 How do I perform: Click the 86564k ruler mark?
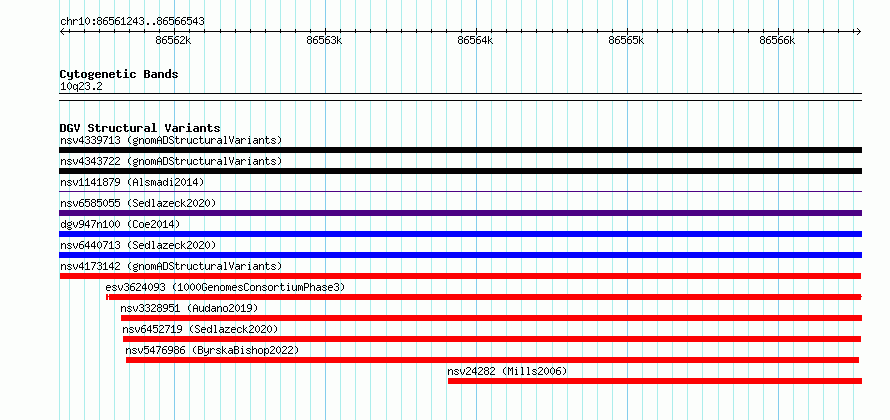coord(475,40)
